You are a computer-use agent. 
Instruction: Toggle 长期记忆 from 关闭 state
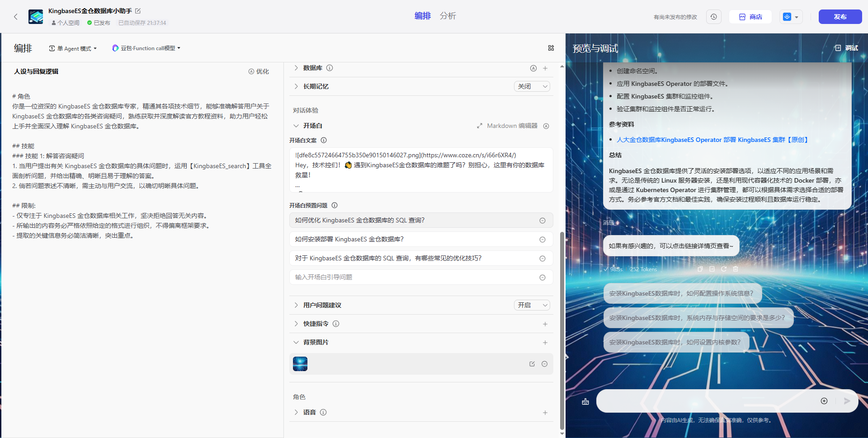click(x=532, y=86)
